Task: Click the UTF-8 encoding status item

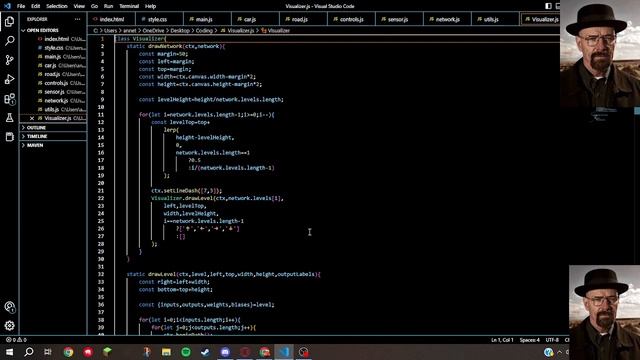Action: (x=552, y=340)
